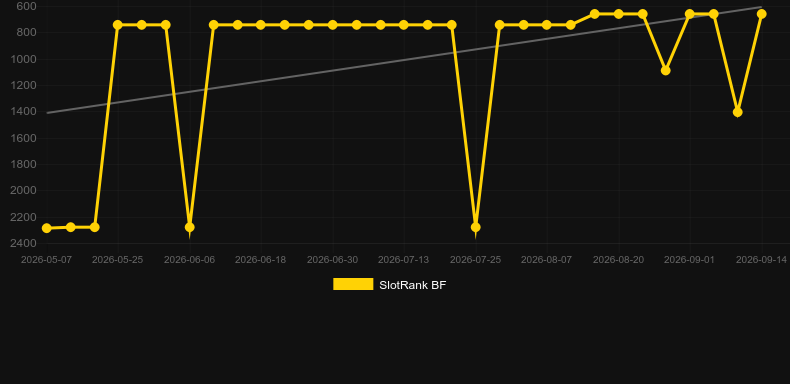Toggle the SlotRank BF legend entry
The height and width of the screenshot is (384, 790).
click(x=389, y=285)
